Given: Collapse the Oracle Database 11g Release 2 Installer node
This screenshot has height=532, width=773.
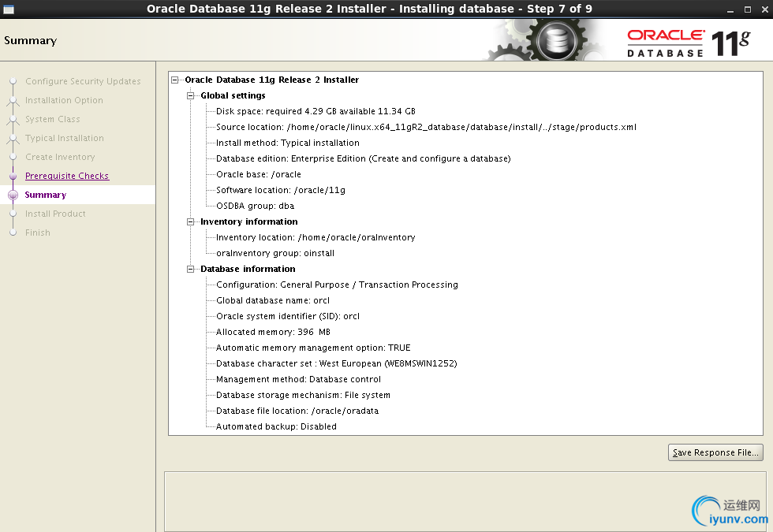Looking at the screenshot, I should [x=174, y=80].
